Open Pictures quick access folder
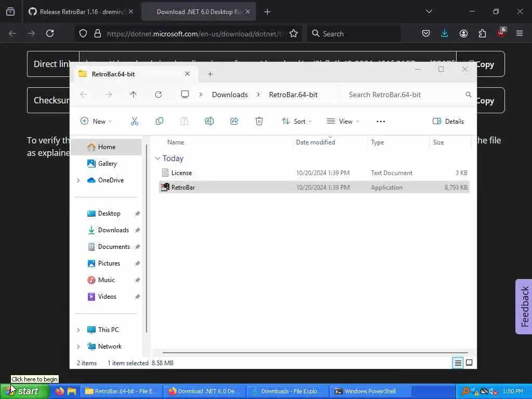The width and height of the screenshot is (532, 399). pyautogui.click(x=109, y=263)
